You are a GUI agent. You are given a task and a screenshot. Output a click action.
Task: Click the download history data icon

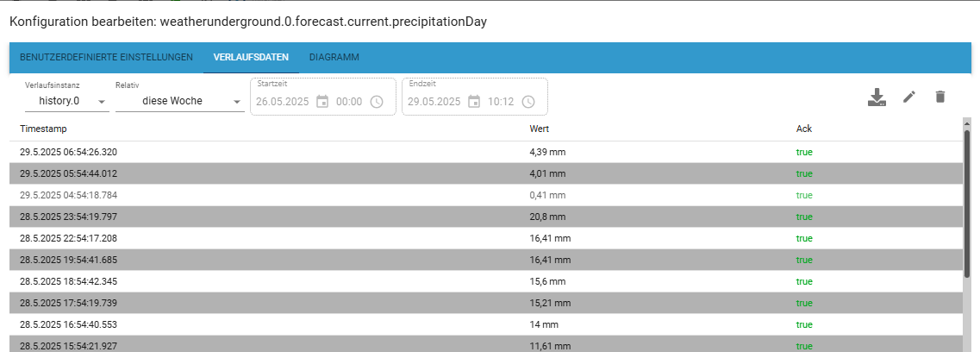pos(877,97)
